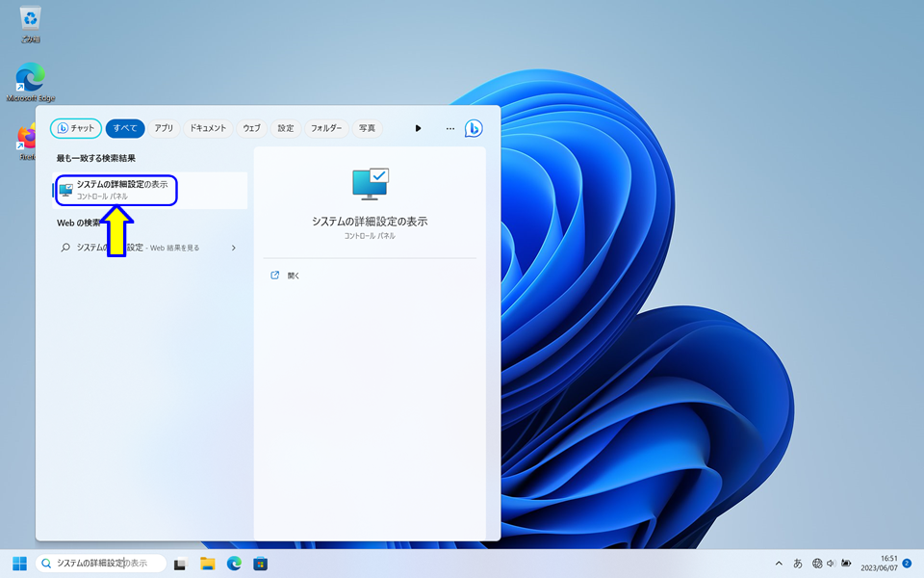Viewport: 924px width, 578px height.
Task: Switch to the ドキュメント filter tab
Action: point(208,128)
